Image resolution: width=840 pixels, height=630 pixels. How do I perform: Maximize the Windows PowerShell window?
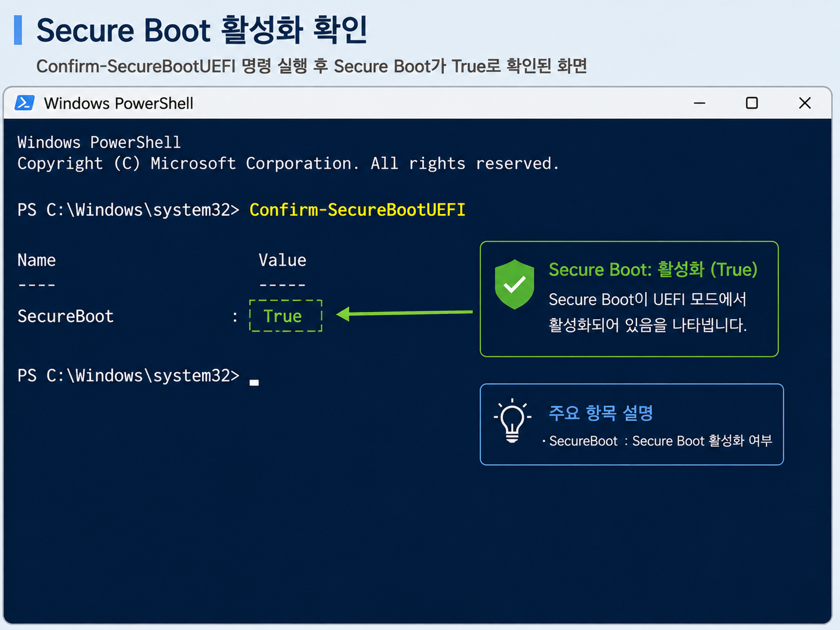pyautogui.click(x=752, y=103)
